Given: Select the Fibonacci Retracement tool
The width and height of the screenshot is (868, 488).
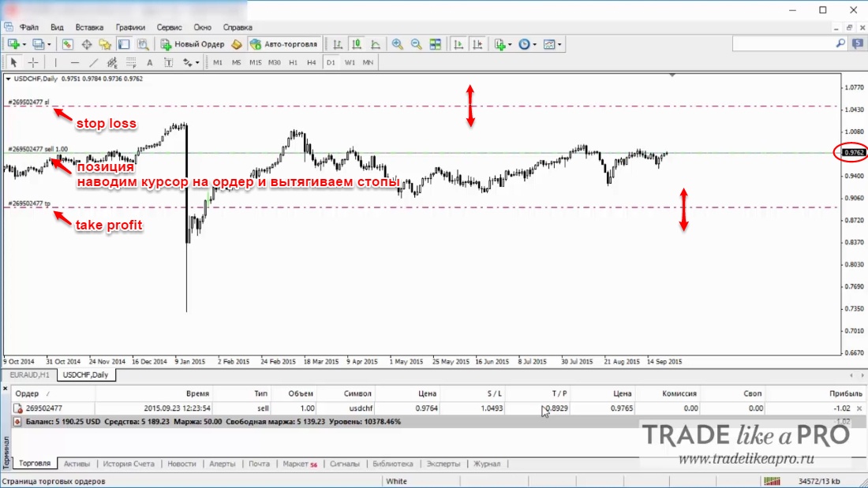Looking at the screenshot, I should tap(131, 62).
